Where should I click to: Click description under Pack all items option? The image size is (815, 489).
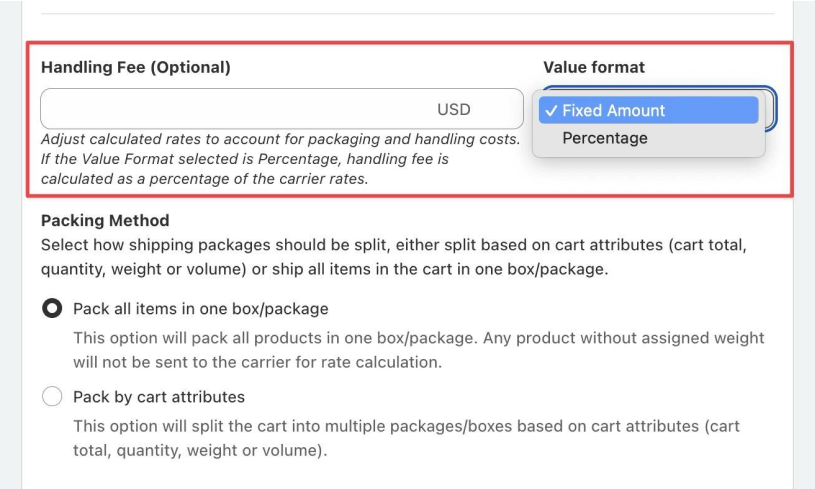tap(418, 350)
